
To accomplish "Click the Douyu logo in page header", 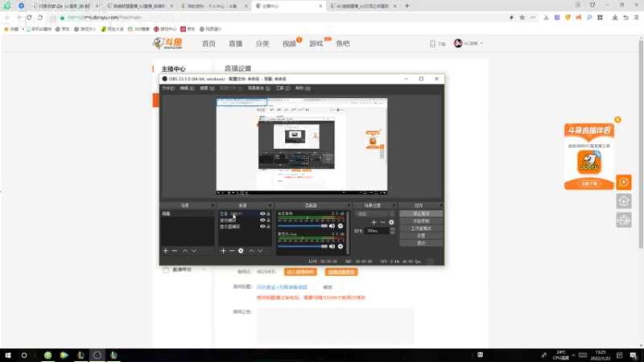I will click(167, 43).
